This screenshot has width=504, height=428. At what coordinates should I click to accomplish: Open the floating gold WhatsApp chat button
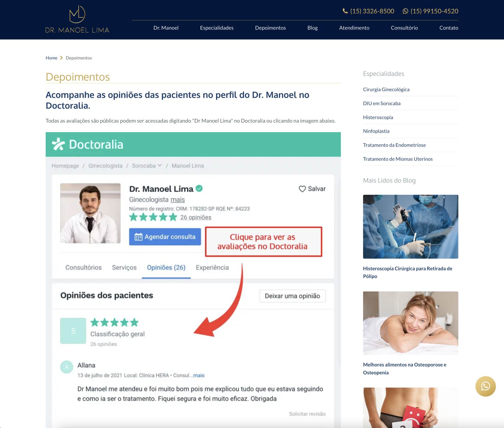[485, 386]
